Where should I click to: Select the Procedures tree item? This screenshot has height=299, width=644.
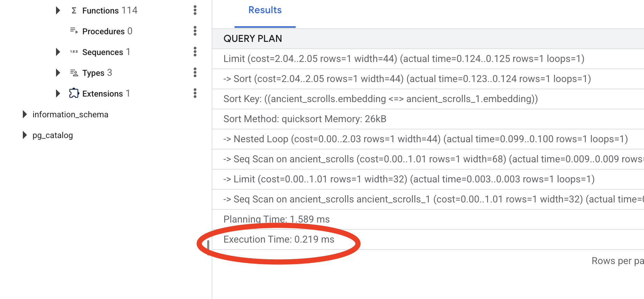tap(103, 31)
